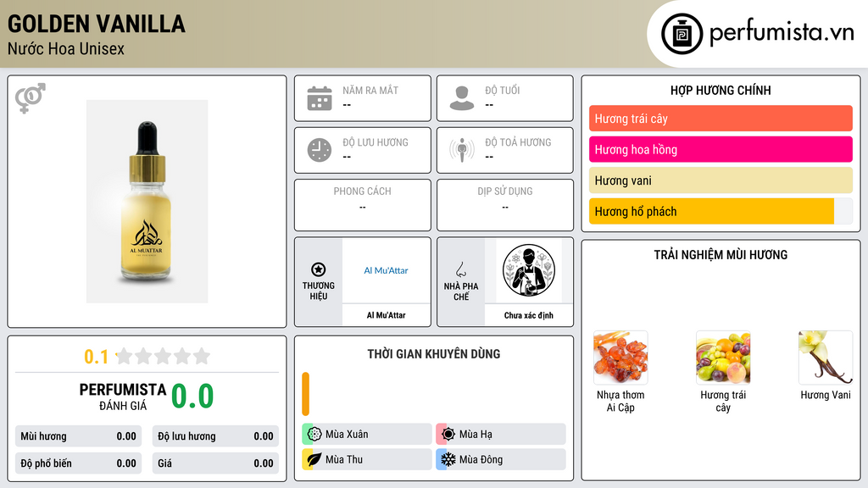Image resolution: width=868 pixels, height=488 pixels.
Task: Select the Hương trái cây accord bar
Action: (x=721, y=119)
